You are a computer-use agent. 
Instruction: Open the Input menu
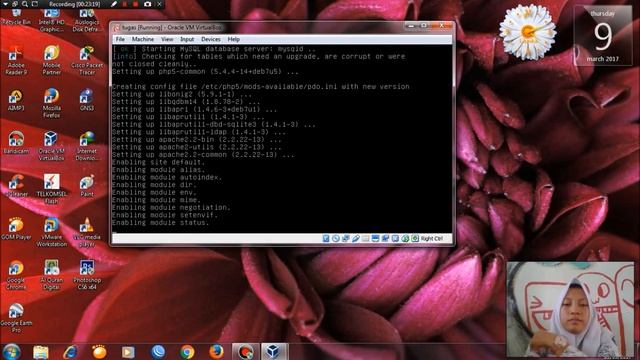click(x=187, y=39)
